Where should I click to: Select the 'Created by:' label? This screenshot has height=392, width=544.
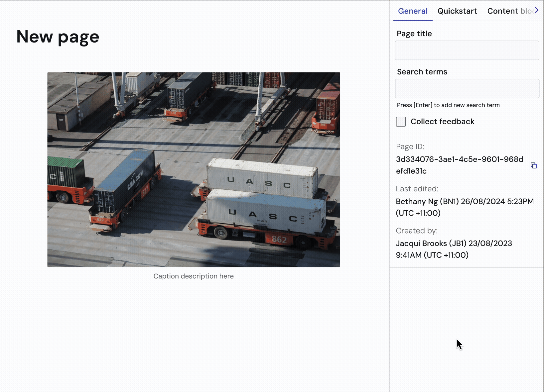pyautogui.click(x=417, y=231)
